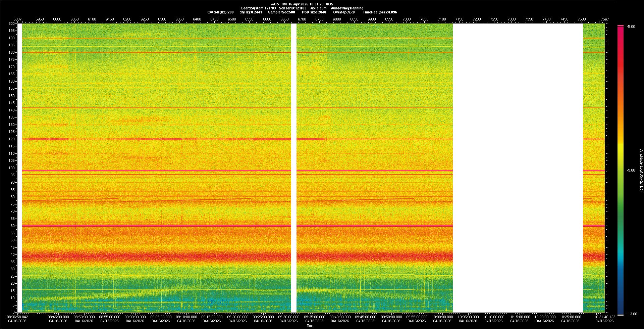Click the -5.00 top of the colorbar
Viewport: 644px width, 329px height.
[x=631, y=27]
